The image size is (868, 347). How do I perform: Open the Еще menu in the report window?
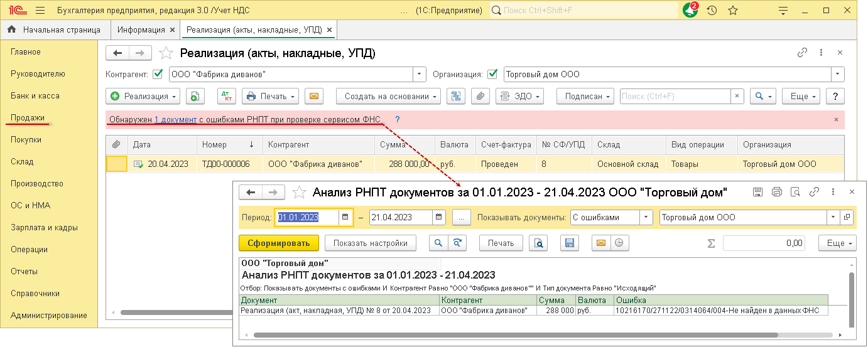coord(837,243)
